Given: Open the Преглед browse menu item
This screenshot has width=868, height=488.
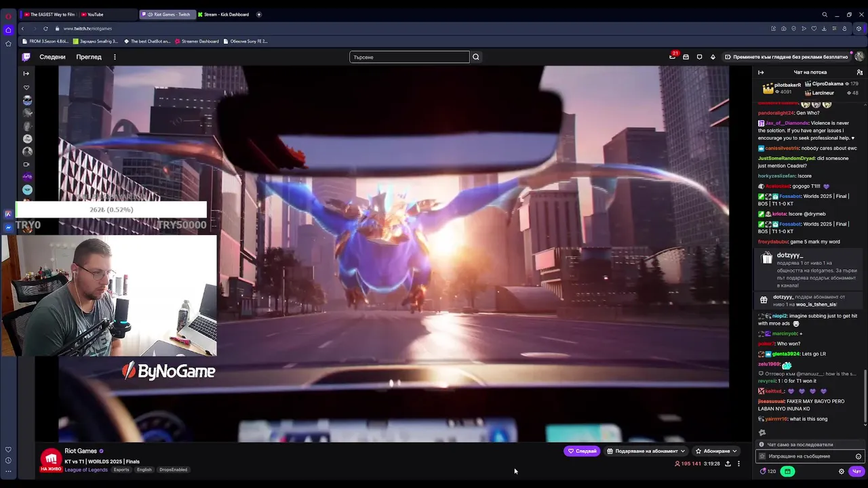Looking at the screenshot, I should 89,57.
